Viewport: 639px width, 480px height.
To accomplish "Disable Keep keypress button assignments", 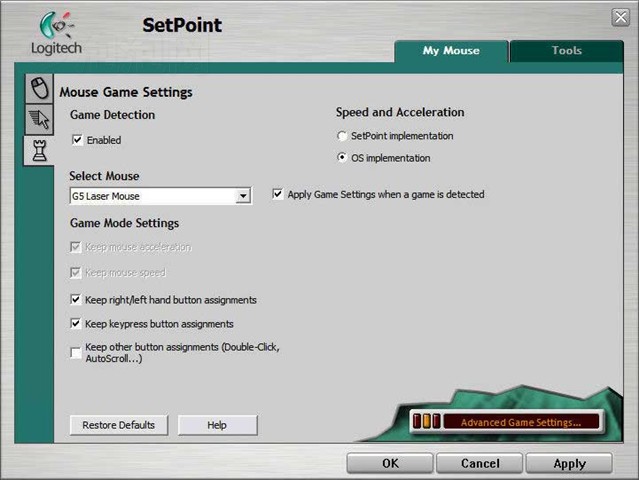I will tap(75, 324).
